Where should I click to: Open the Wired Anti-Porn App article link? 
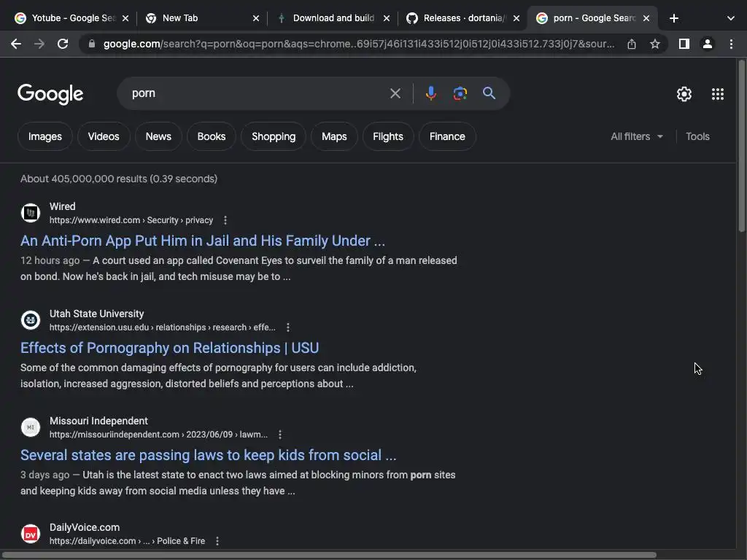203,241
